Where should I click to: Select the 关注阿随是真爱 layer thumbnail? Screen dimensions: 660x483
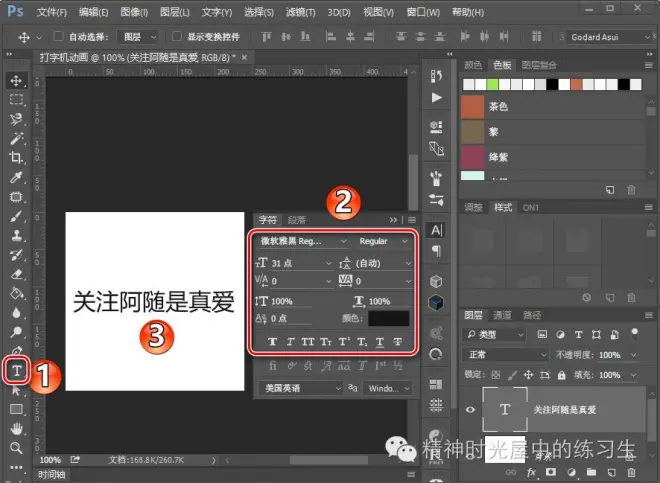coord(505,409)
